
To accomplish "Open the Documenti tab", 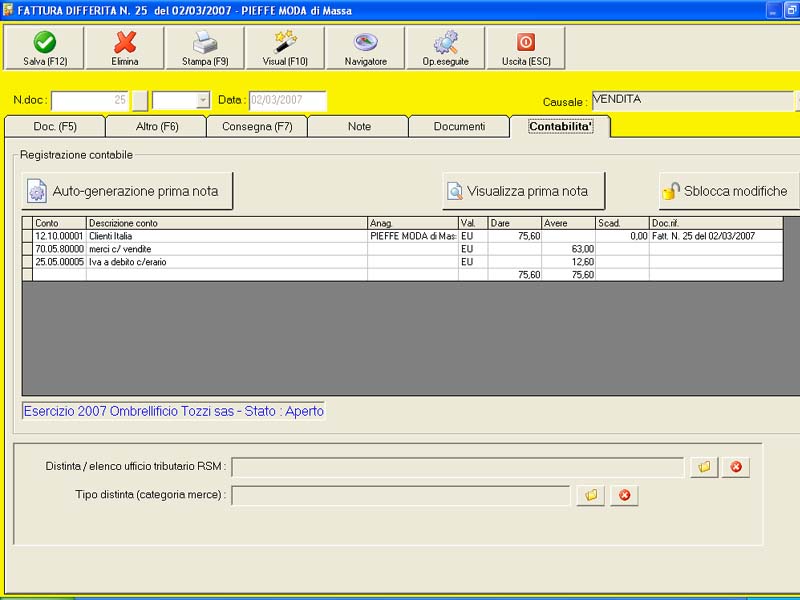I will [x=459, y=127].
